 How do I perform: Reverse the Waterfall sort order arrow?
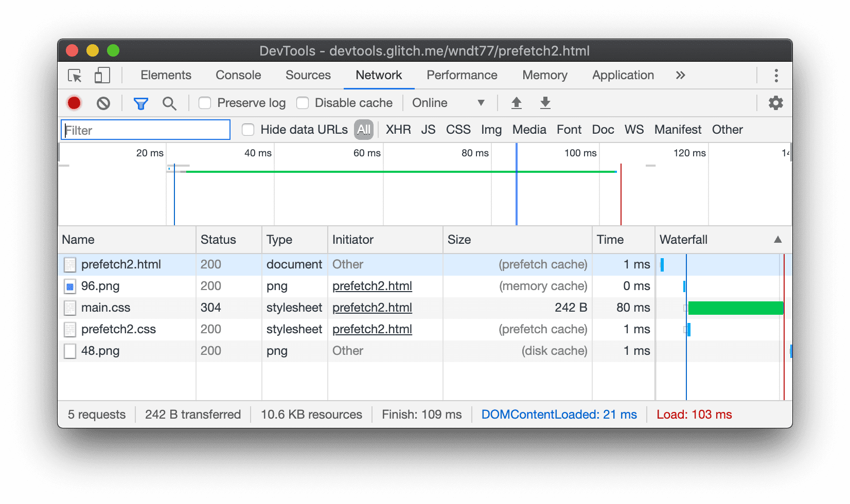pyautogui.click(x=778, y=240)
